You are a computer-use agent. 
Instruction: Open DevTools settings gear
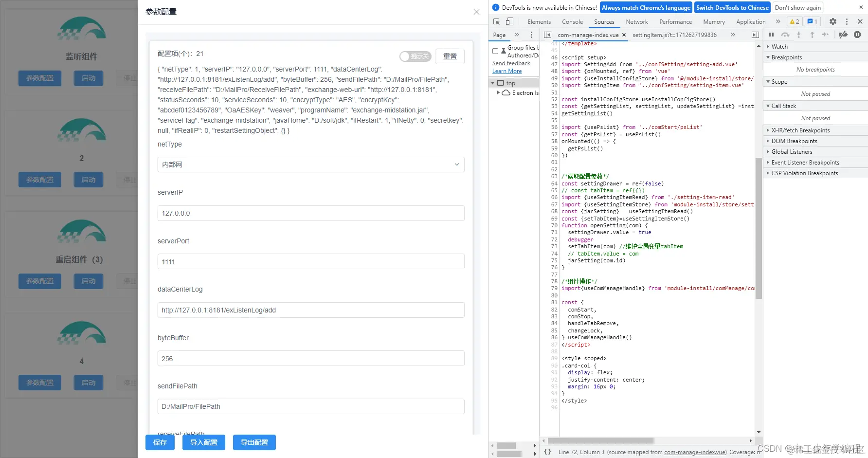point(833,22)
